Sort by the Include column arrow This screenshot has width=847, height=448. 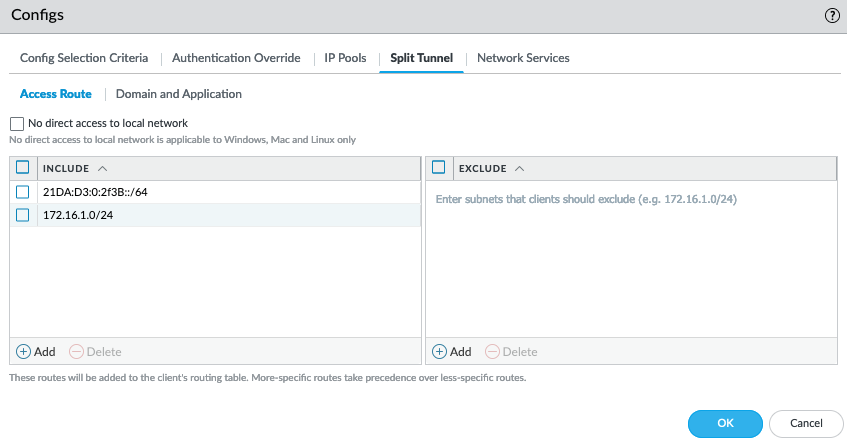click(x=103, y=168)
